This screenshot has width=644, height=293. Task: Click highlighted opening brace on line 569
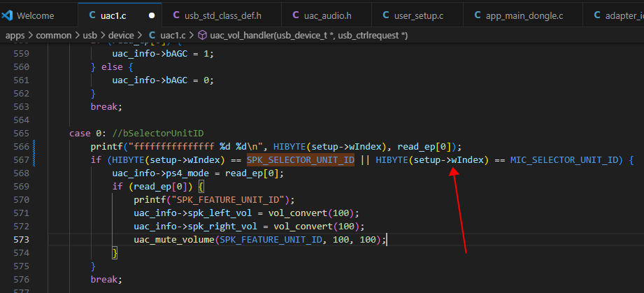pyautogui.click(x=201, y=187)
